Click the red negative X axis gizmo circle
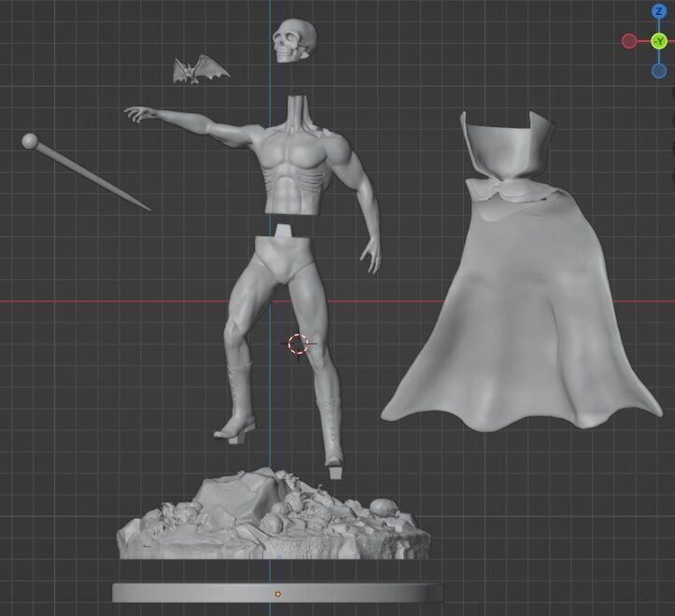The width and height of the screenshot is (675, 616). [629, 41]
